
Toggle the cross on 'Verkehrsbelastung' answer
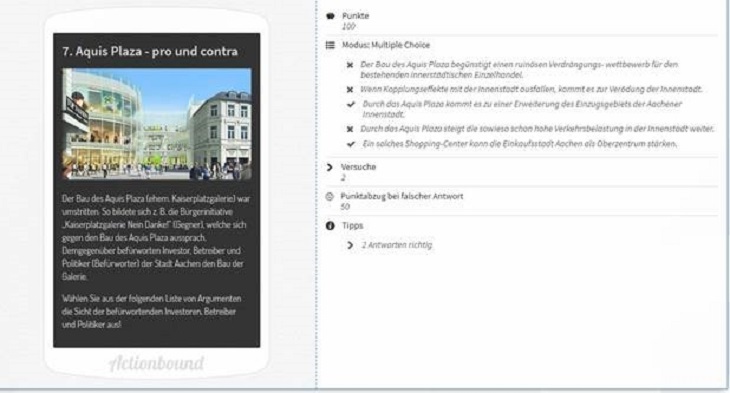(x=350, y=129)
